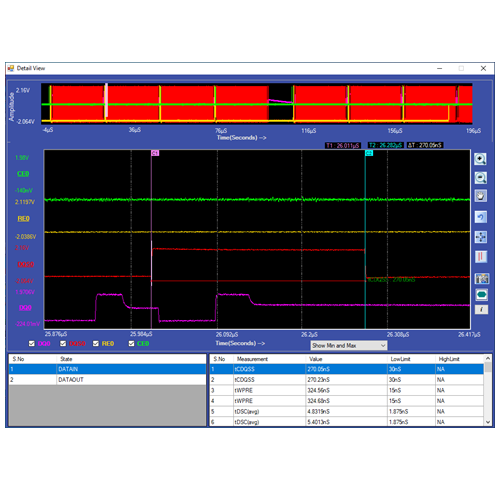Uncheck the RE0 channel checkbox

96,343
